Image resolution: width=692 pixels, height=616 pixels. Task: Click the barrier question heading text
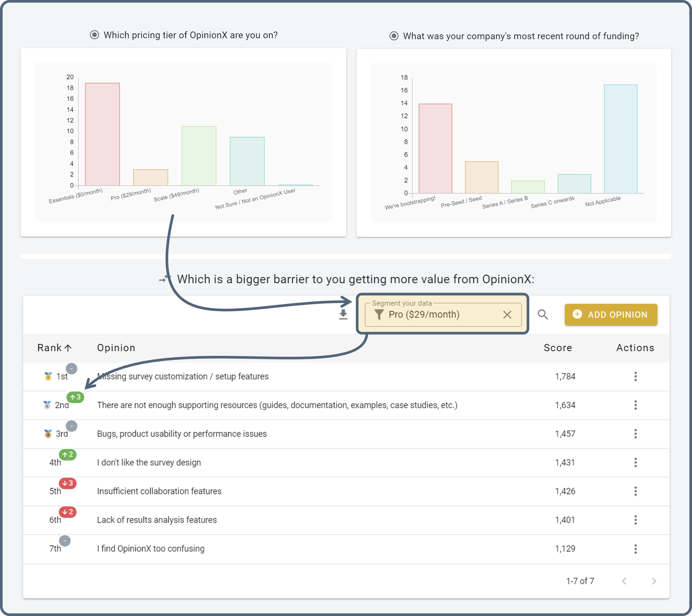tap(355, 279)
